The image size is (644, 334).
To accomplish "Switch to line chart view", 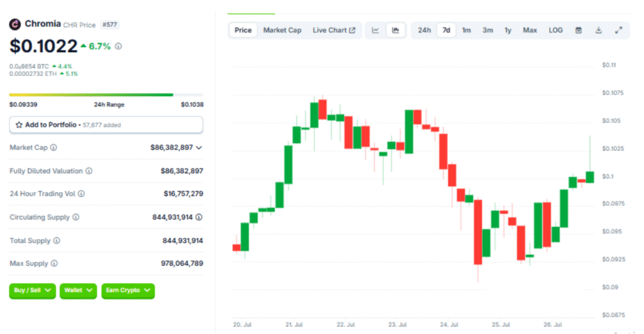I will (x=375, y=30).
